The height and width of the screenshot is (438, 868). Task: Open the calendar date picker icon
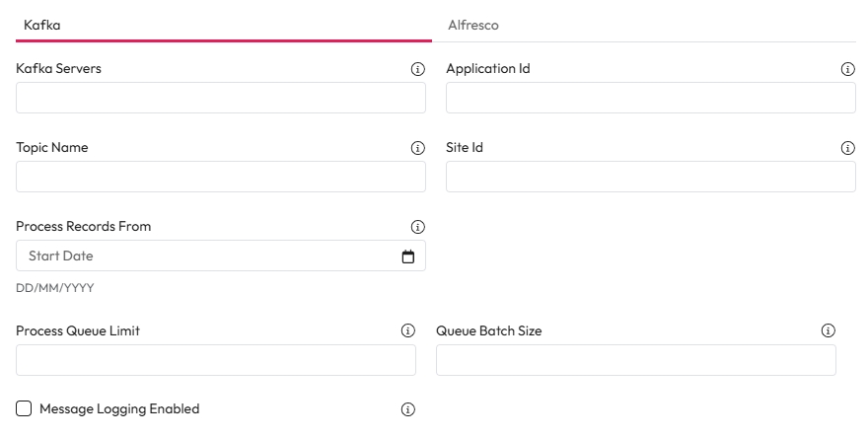(x=408, y=256)
